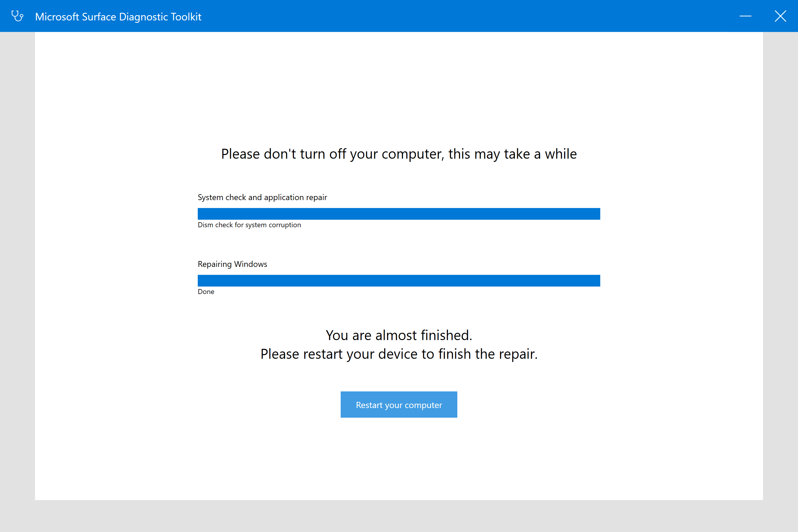Click the 'Please restart your device' message line
This screenshot has height=532, width=798.
(399, 354)
